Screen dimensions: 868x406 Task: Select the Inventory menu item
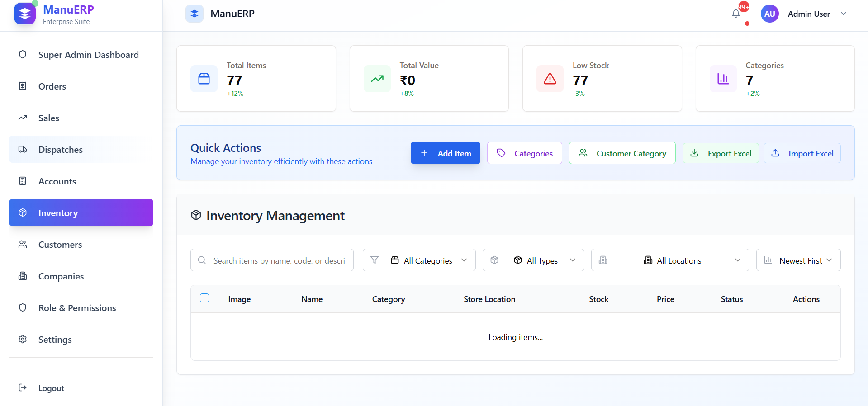point(81,212)
